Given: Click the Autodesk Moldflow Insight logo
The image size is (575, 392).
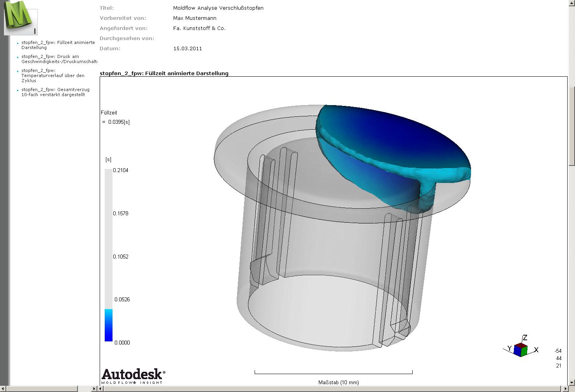Looking at the screenshot, I should point(133,376).
